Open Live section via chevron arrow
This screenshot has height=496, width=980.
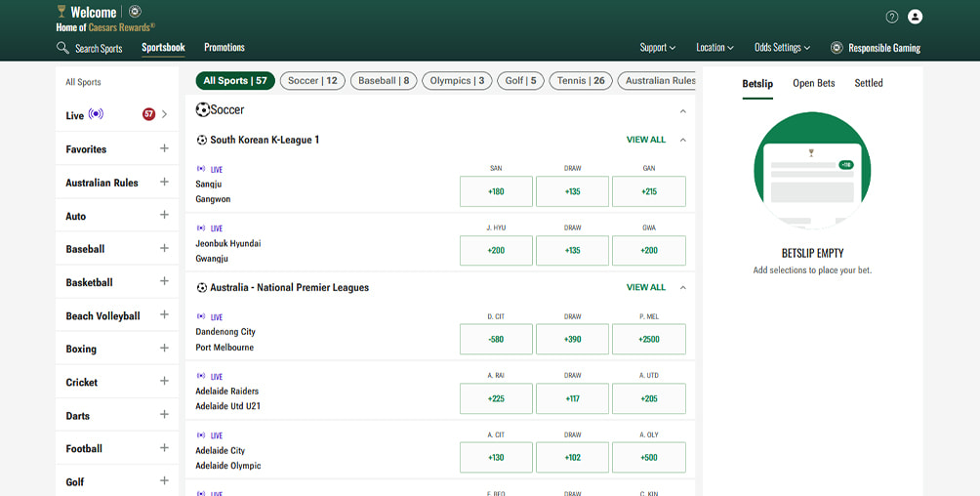click(165, 114)
